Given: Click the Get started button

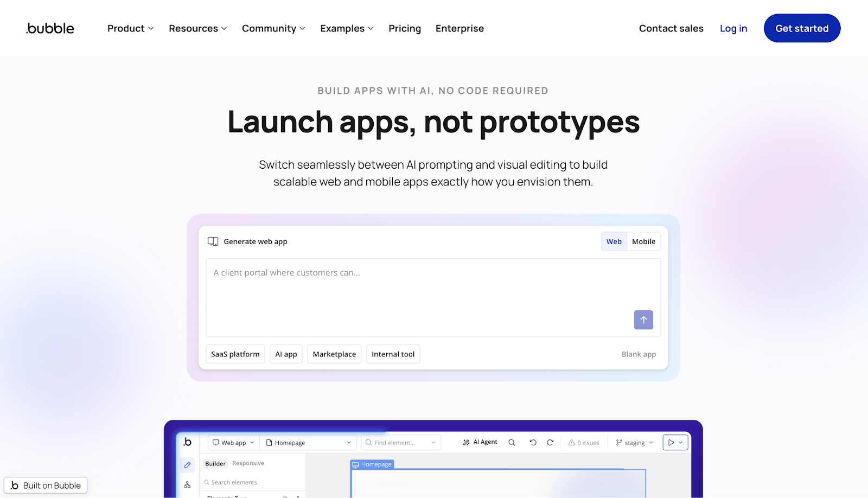Looking at the screenshot, I should pos(802,28).
